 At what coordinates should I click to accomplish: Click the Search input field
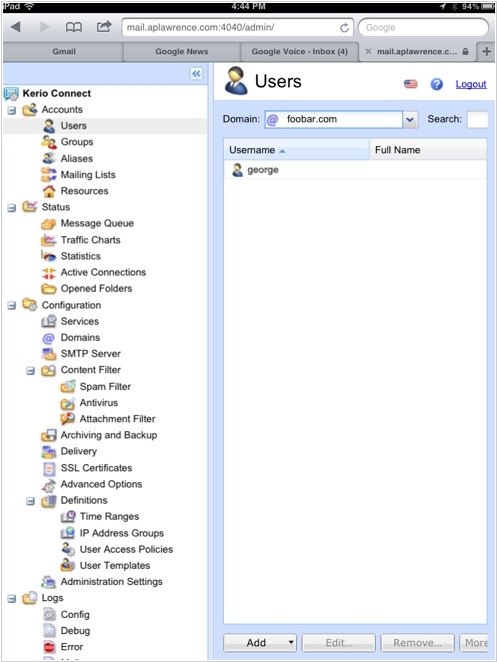[x=477, y=119]
